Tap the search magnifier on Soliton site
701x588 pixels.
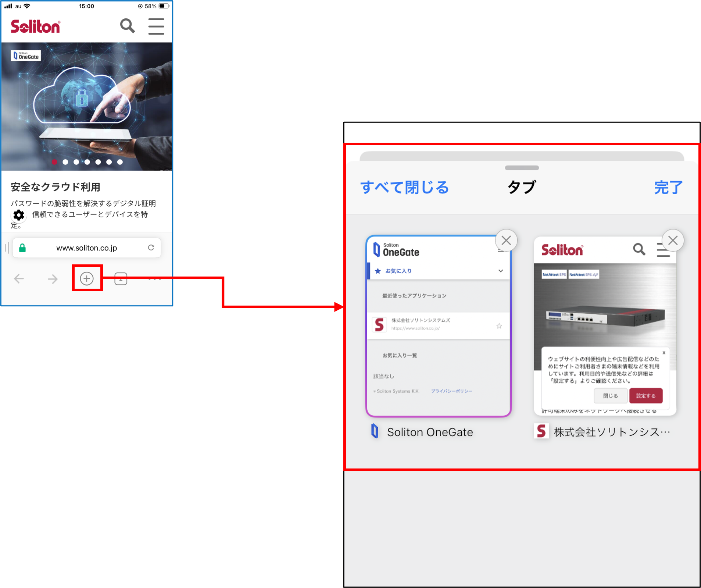(x=127, y=26)
